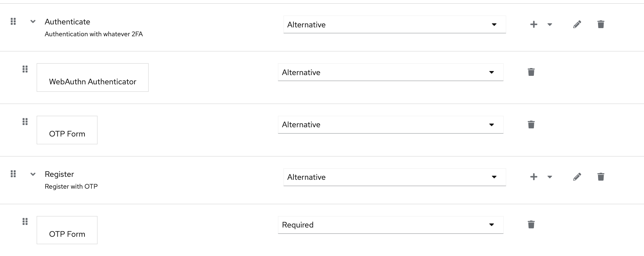Delete the OTP Form step under Authenticate
Viewport: 644px width, 256px height.
[x=531, y=124]
